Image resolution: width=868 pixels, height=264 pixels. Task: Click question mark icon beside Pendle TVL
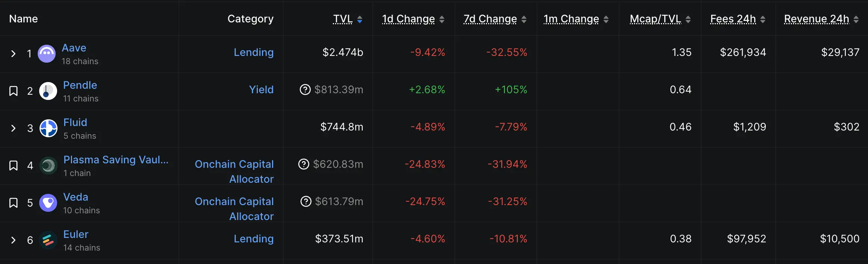(x=305, y=89)
